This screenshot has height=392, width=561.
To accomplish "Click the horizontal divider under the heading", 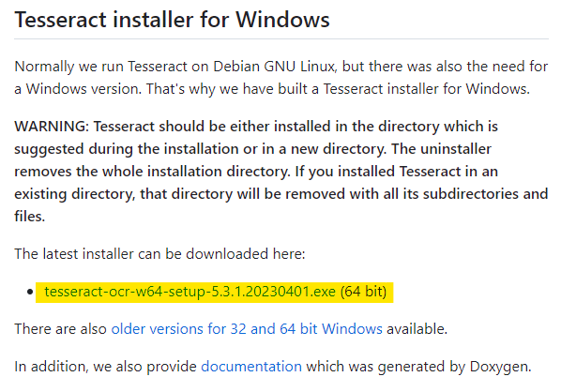I will click(x=281, y=38).
